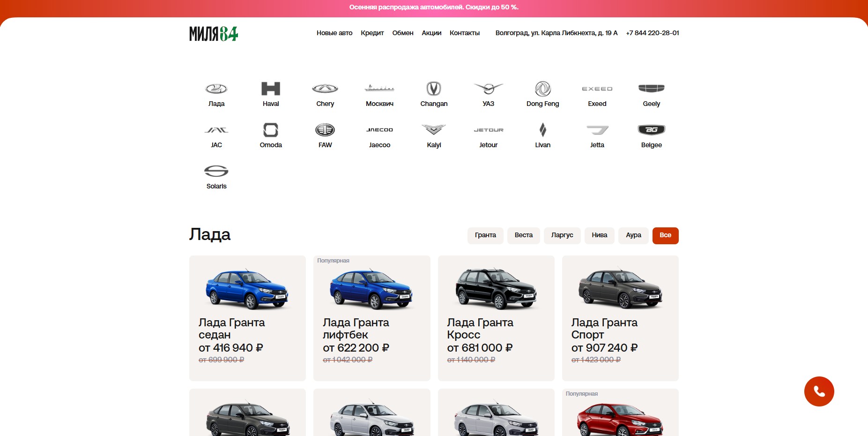Click the price от 622 200 ₽
868x436 pixels.
tap(356, 348)
